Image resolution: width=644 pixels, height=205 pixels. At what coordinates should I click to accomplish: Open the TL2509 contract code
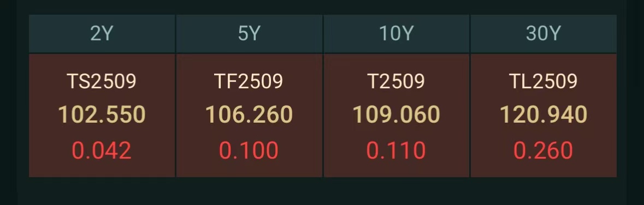(543, 82)
